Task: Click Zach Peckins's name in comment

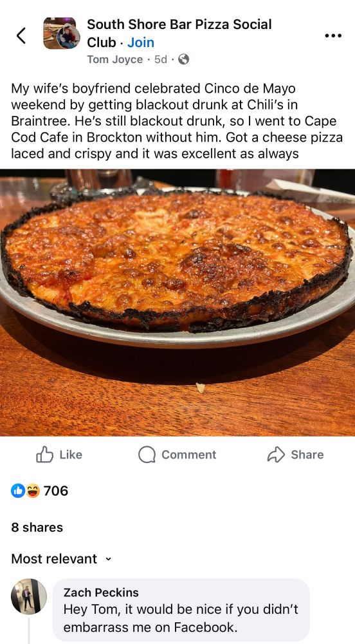Action: (x=101, y=592)
